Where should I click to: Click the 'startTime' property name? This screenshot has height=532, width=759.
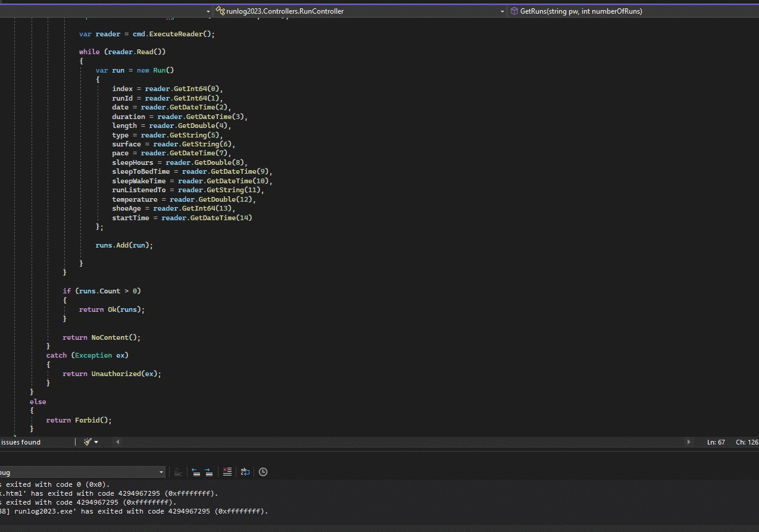pos(130,218)
